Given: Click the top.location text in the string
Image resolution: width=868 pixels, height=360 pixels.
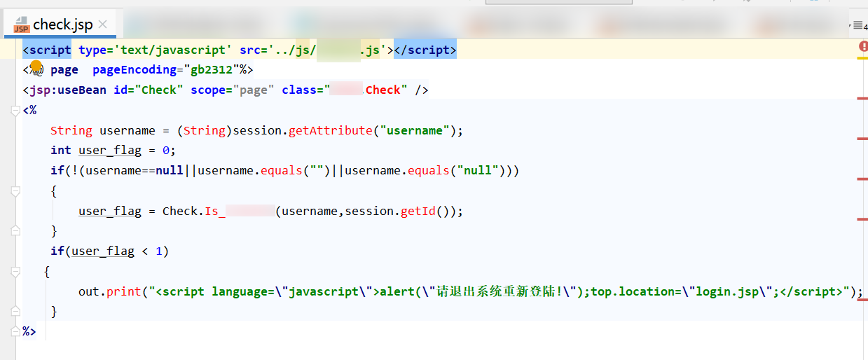Looking at the screenshot, I should coord(636,291).
